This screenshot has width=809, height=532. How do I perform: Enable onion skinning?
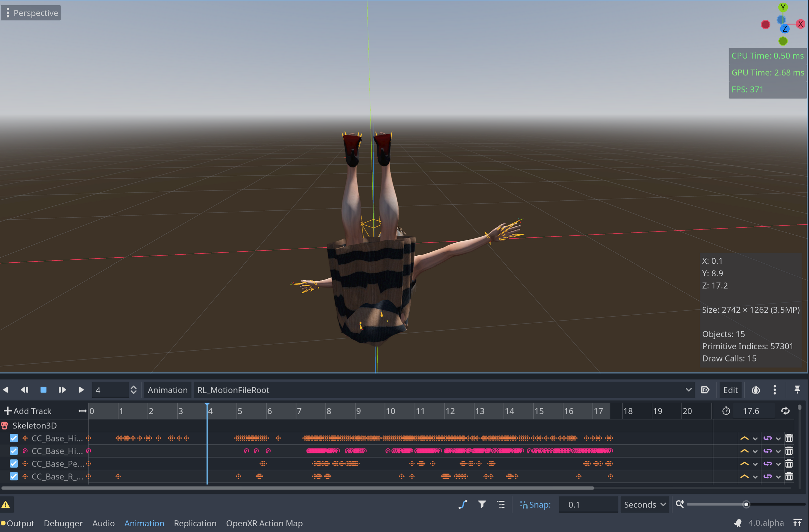(x=756, y=390)
